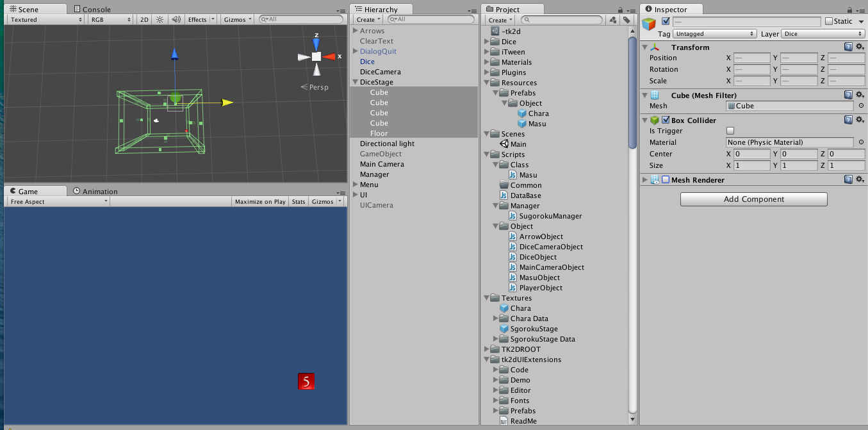Toggle 2D mode in Scene view
The width and height of the screenshot is (868, 430).
(144, 19)
